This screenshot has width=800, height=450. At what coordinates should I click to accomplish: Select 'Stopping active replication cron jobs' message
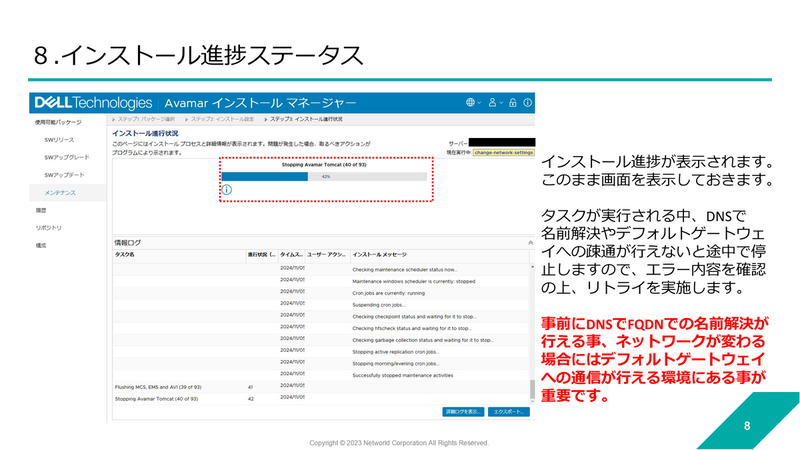point(395,352)
